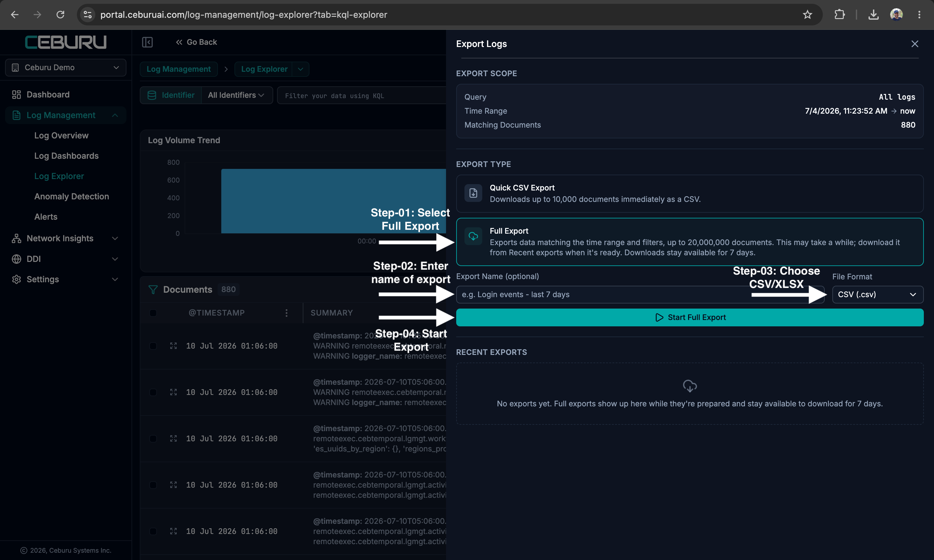Open the File Format CSV dropdown
Screen dimensions: 934x560
pos(877,294)
